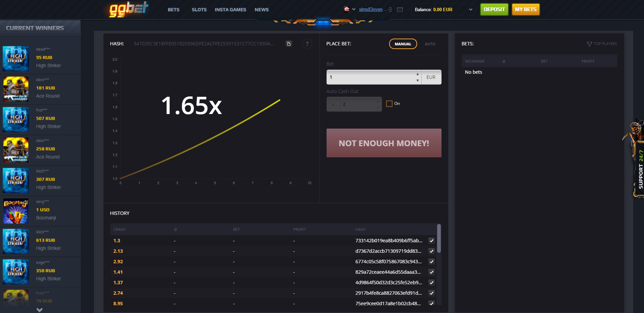The width and height of the screenshot is (644, 313).
Task: Open the MY BETS button
Action: tap(526, 9)
